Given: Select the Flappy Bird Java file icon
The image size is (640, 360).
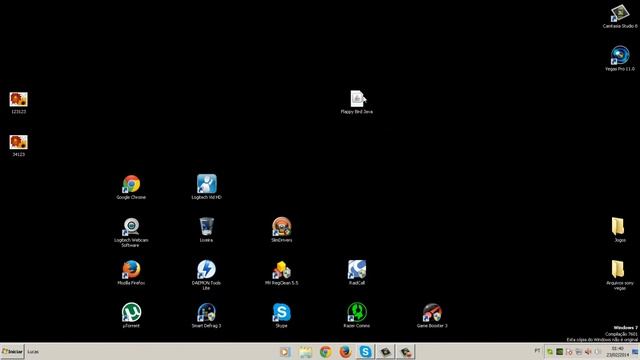Looking at the screenshot, I should coord(357,102).
